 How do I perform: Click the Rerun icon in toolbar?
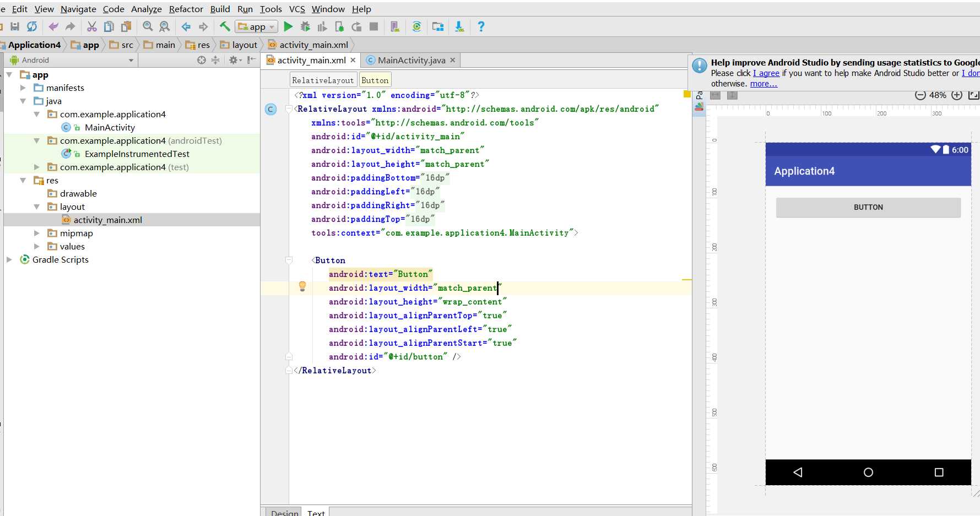[x=356, y=26]
